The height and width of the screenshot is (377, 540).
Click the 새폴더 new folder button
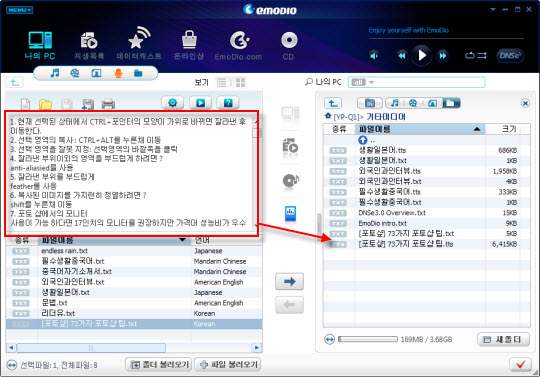[503, 339]
